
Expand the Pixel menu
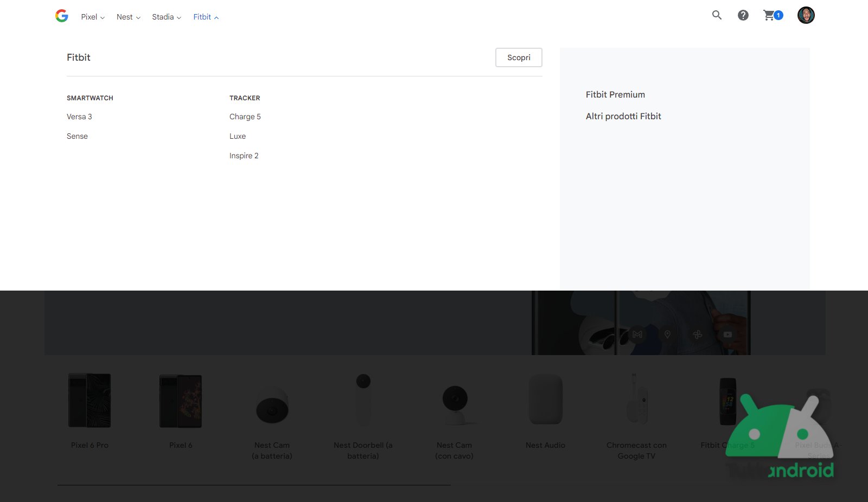93,17
